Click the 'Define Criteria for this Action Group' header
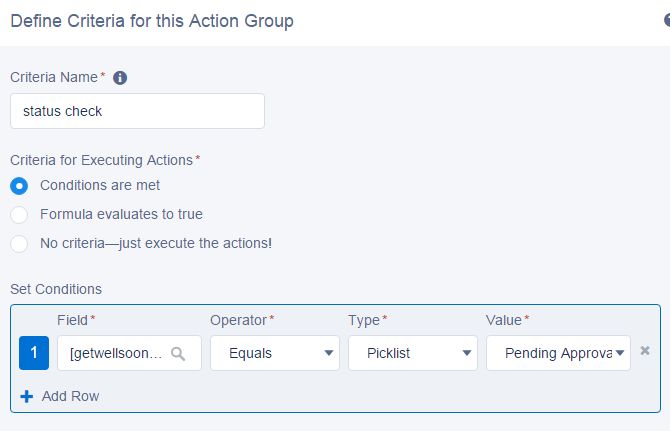 click(x=152, y=21)
